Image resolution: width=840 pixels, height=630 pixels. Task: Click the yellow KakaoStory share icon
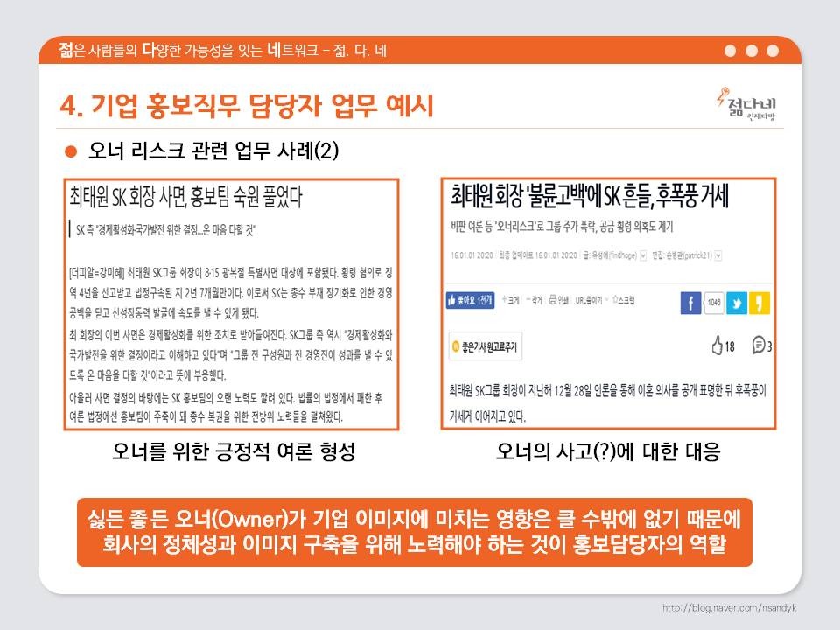[x=759, y=303]
